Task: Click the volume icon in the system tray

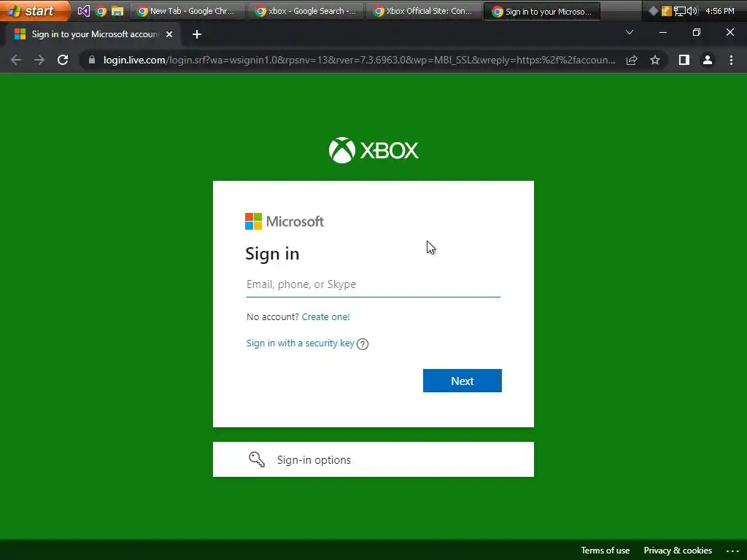Action: (x=692, y=10)
